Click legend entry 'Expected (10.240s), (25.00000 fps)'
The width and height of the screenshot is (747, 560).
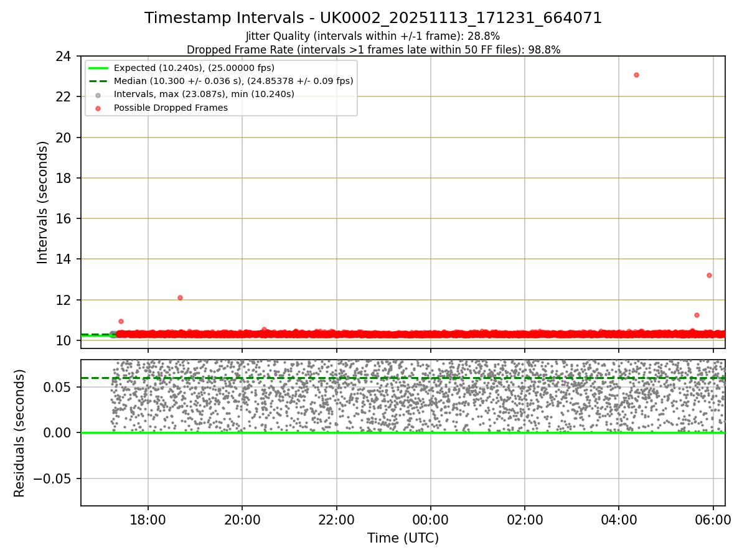[194, 68]
